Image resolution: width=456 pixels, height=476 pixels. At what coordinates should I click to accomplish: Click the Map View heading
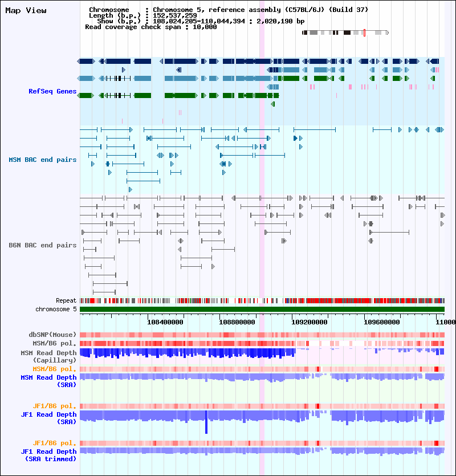[x=26, y=11]
